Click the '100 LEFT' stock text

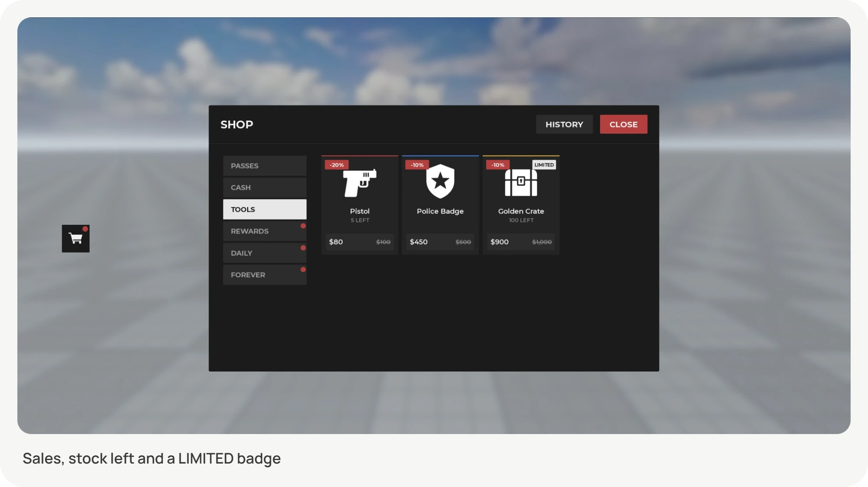(x=521, y=220)
